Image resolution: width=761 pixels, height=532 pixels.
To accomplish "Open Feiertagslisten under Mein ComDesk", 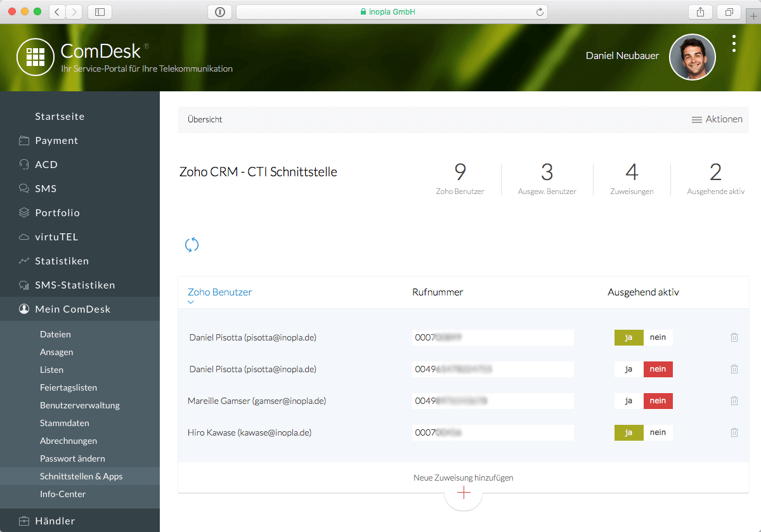I will [x=68, y=387].
